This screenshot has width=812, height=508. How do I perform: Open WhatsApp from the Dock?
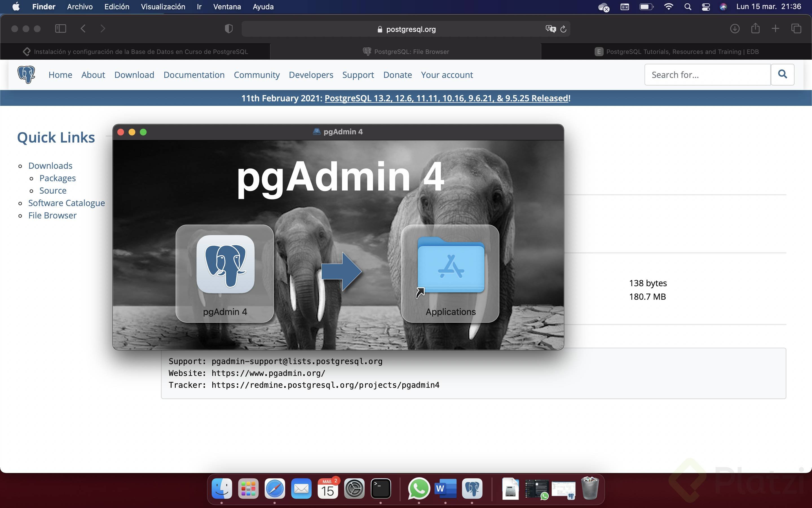[x=419, y=489]
